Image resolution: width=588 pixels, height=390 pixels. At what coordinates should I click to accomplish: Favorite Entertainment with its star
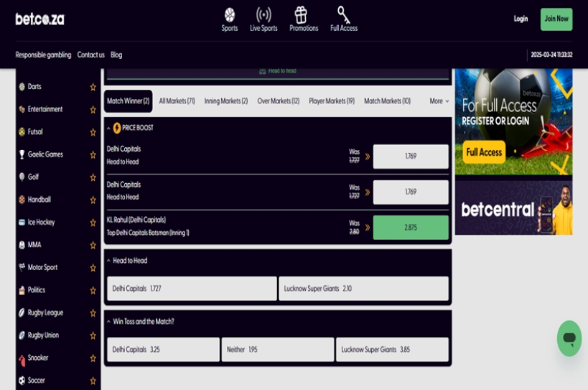[93, 109]
